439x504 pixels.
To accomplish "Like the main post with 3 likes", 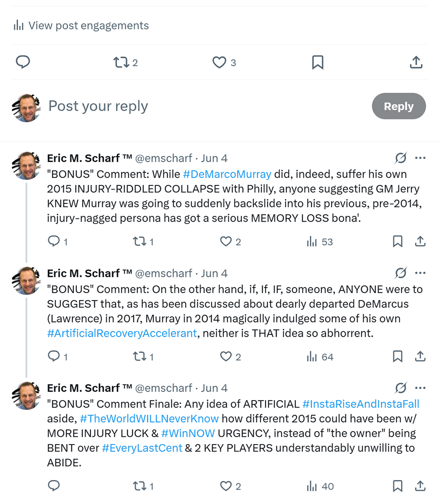I will (x=219, y=62).
